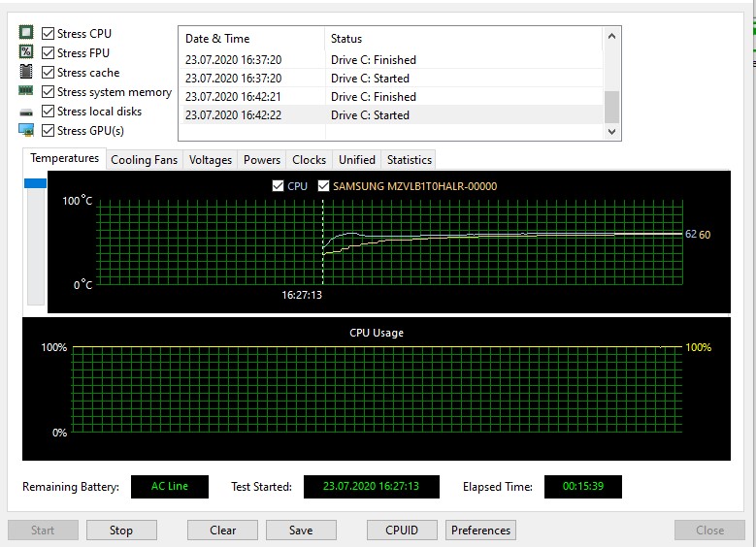This screenshot has height=547, width=756.
Task: Select the 16:42:21 Drive C: Finished log row
Action: tap(391, 96)
